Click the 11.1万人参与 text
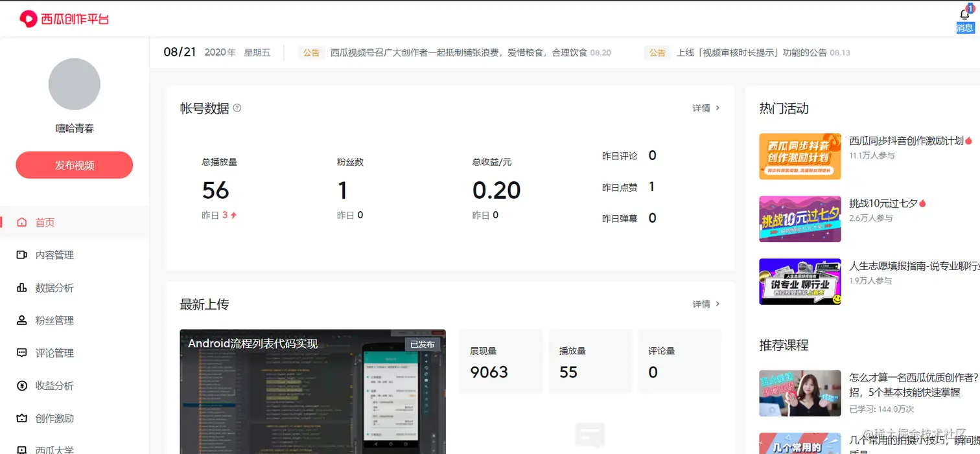 click(872, 155)
